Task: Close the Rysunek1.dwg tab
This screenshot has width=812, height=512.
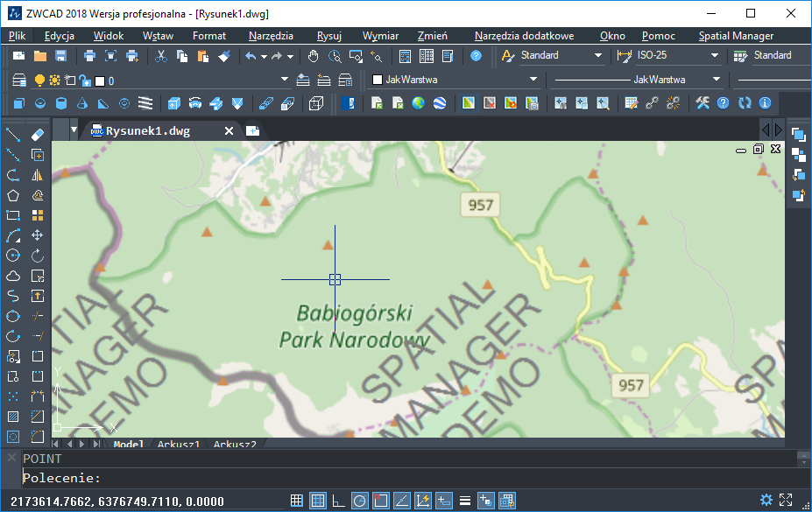Action: point(229,131)
